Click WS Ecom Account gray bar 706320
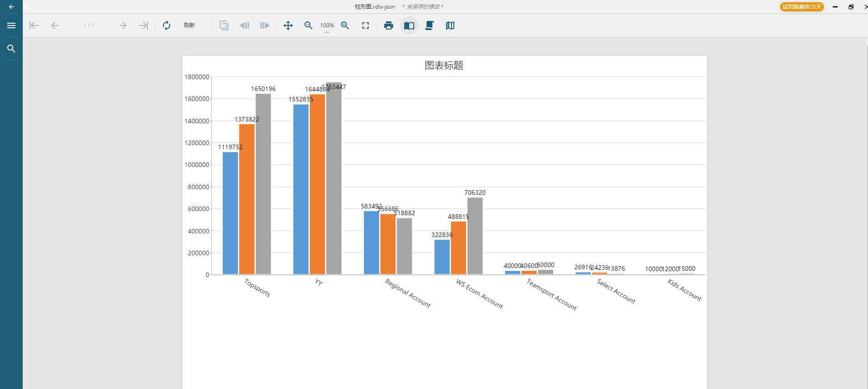This screenshot has width=868, height=389. coord(475,236)
